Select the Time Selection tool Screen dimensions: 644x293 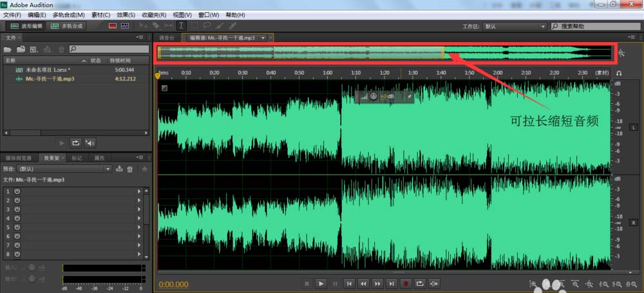click(181, 26)
